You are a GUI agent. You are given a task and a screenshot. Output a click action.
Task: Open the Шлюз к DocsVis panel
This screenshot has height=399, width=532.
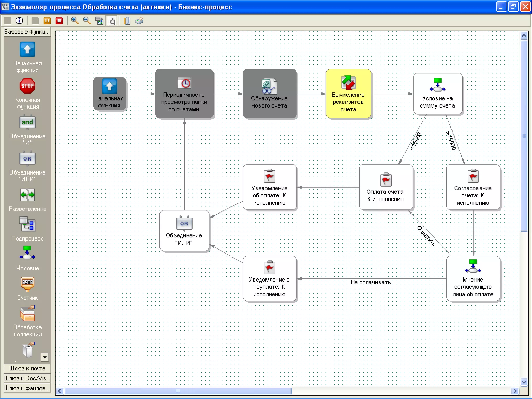coord(27,378)
